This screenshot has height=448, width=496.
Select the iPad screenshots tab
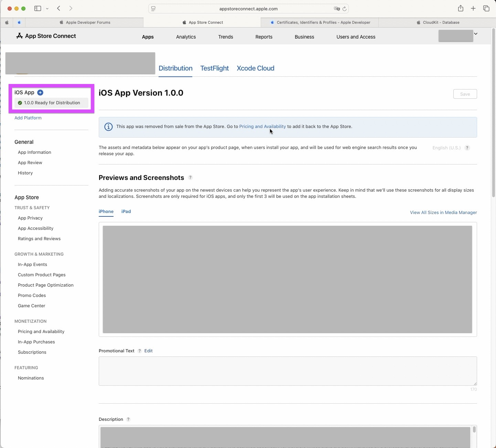(126, 212)
